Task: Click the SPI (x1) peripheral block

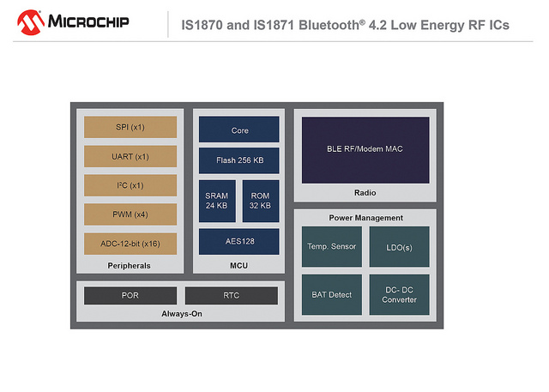Action: tap(130, 128)
